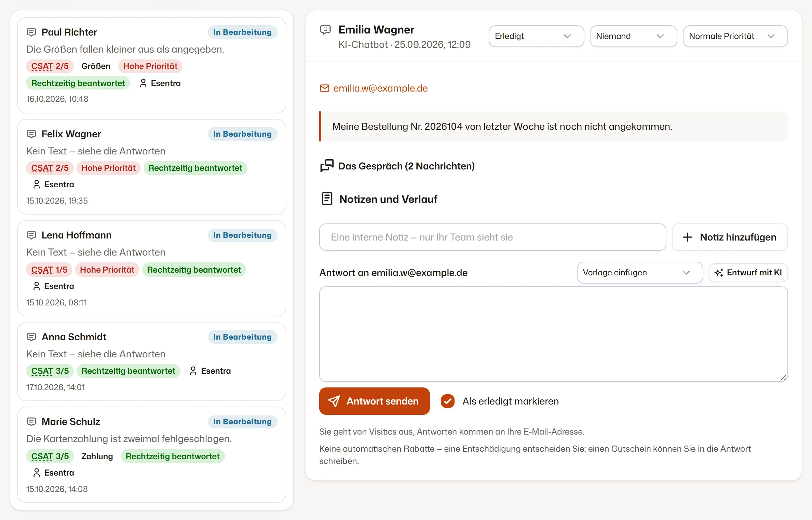Click the person icon in Anna Schmidt's card
The image size is (812, 520).
click(x=193, y=371)
